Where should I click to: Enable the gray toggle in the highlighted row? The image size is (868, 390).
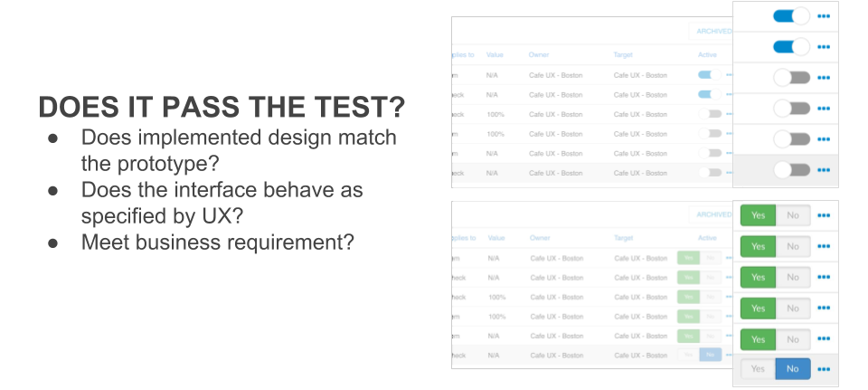(x=792, y=170)
